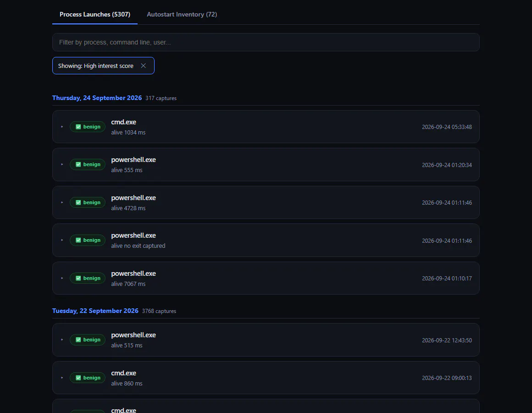Image resolution: width=532 pixels, height=413 pixels.
Task: Click the cmd.exe name above 'alive 860 ms'
Action: coord(123,373)
